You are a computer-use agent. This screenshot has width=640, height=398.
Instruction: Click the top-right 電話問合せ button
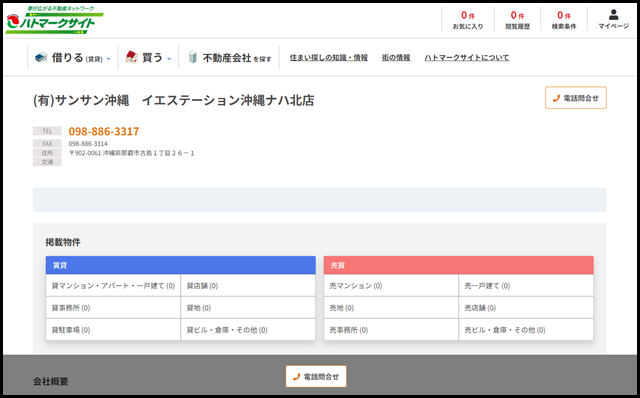coord(576,98)
